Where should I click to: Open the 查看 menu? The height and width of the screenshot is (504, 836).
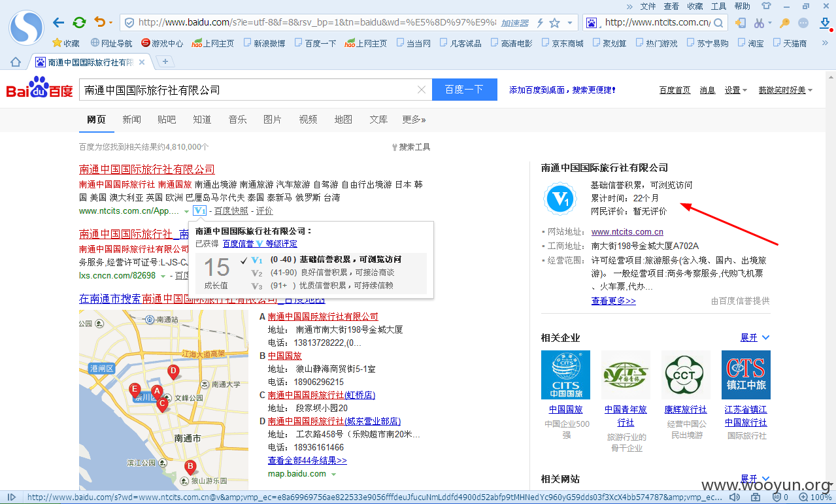pyautogui.click(x=671, y=6)
